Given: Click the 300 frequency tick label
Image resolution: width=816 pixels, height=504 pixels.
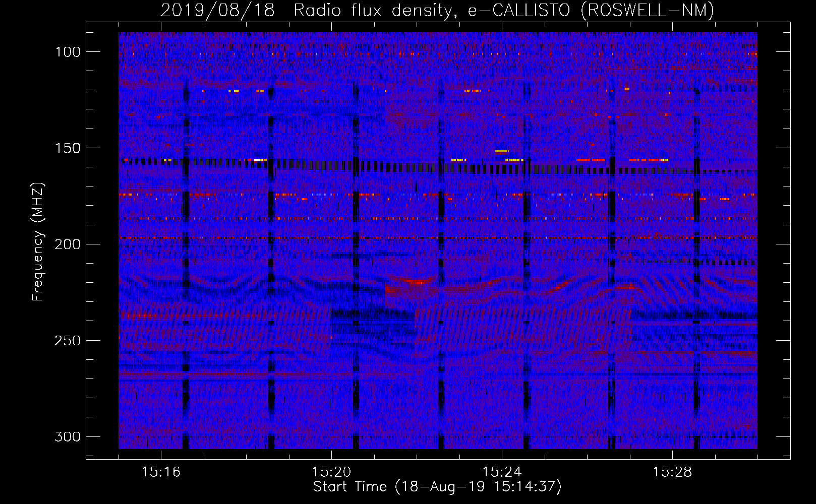Looking at the screenshot, I should (x=68, y=436).
